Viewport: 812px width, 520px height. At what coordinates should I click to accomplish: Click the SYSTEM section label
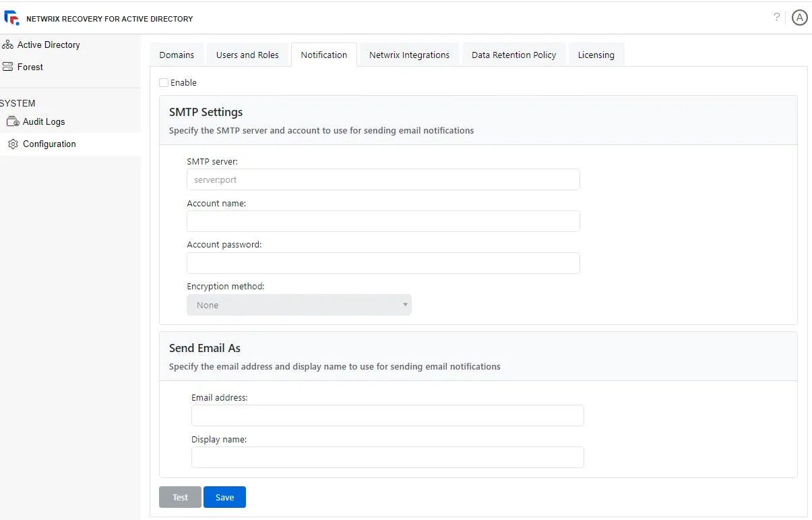coord(18,103)
